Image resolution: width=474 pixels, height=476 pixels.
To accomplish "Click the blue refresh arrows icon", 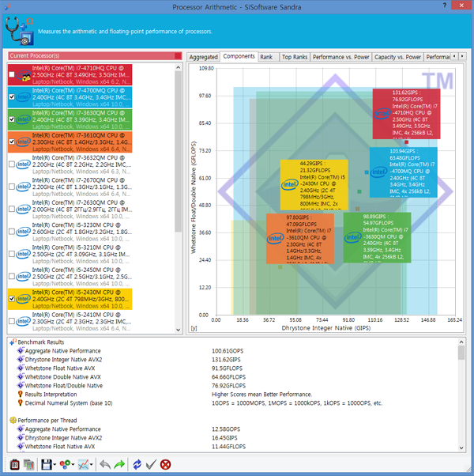I will [x=137, y=464].
